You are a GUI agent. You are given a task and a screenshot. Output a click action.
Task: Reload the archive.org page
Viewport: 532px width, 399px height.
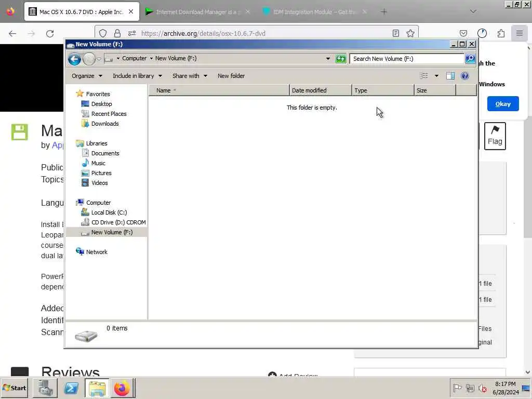click(x=50, y=33)
